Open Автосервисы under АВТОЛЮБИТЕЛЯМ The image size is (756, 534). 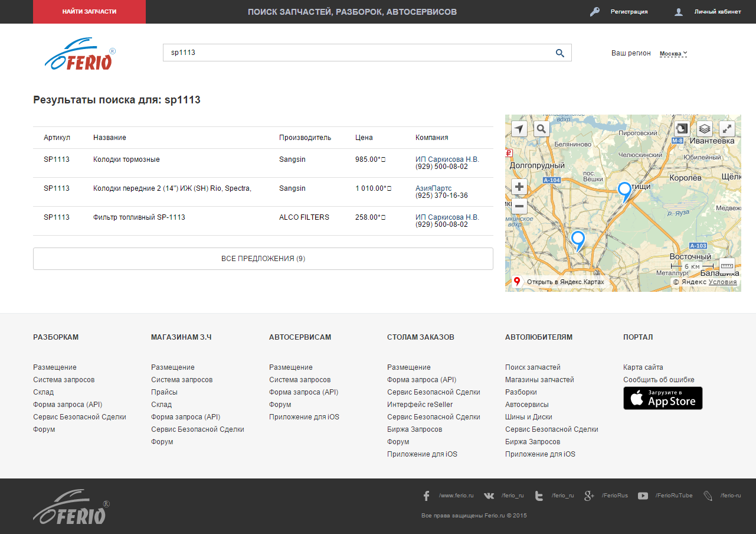pos(527,405)
